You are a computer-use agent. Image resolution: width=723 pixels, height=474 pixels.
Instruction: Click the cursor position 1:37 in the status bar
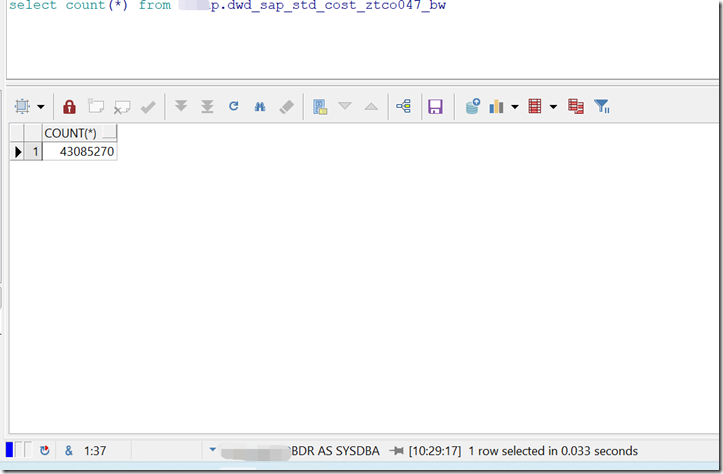(x=95, y=450)
